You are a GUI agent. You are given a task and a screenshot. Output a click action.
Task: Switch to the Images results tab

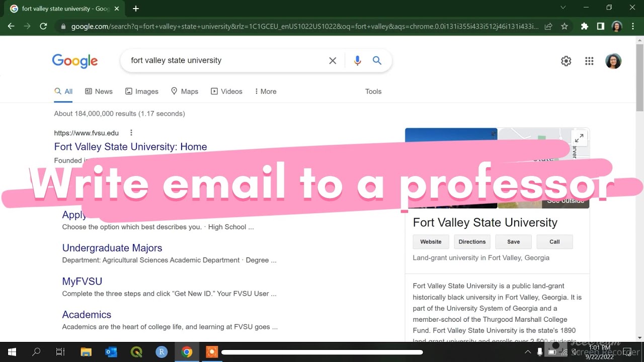pos(142,92)
